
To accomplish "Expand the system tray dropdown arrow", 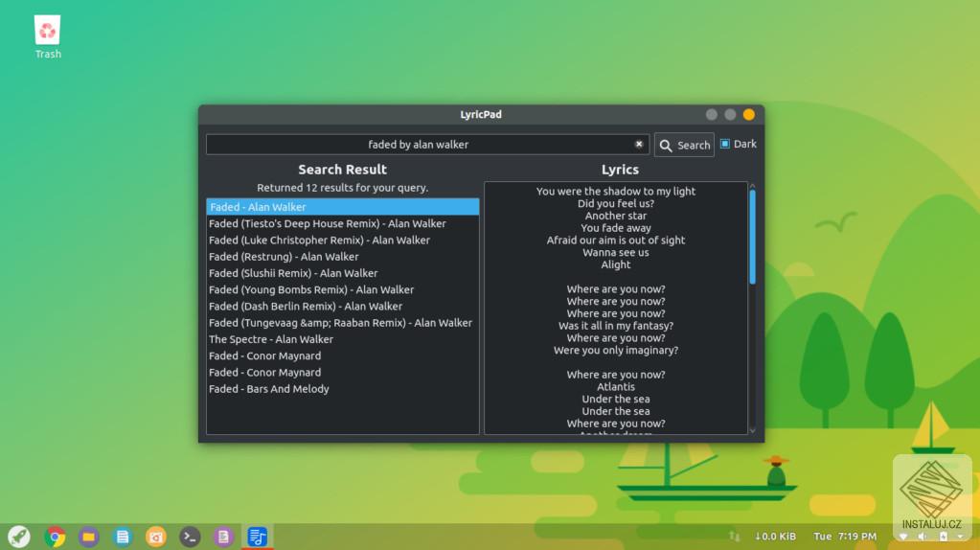I will [x=960, y=537].
